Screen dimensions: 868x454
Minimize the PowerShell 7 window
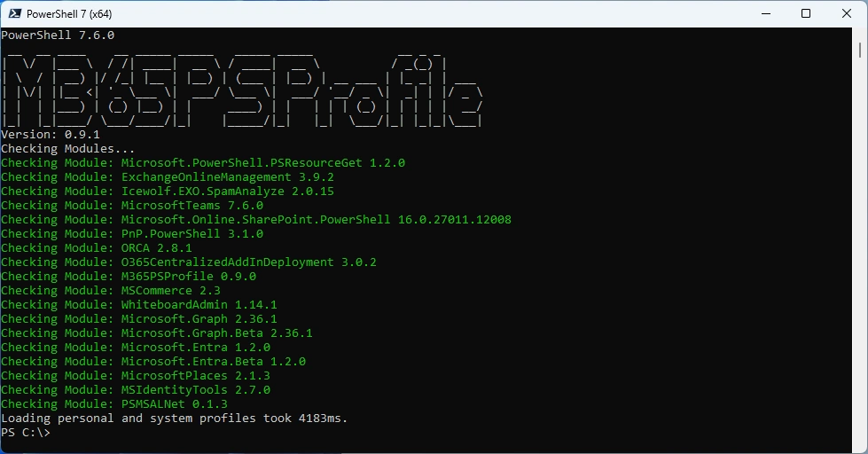[x=765, y=13]
